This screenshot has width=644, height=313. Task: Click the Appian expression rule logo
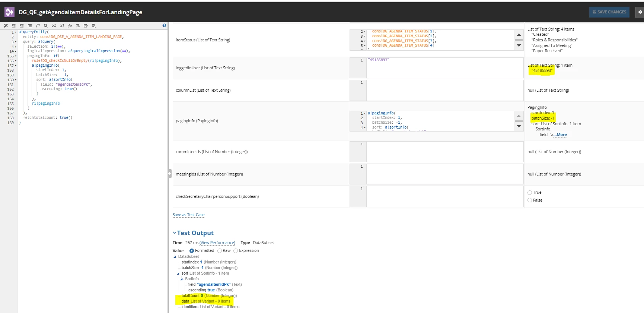coord(9,12)
